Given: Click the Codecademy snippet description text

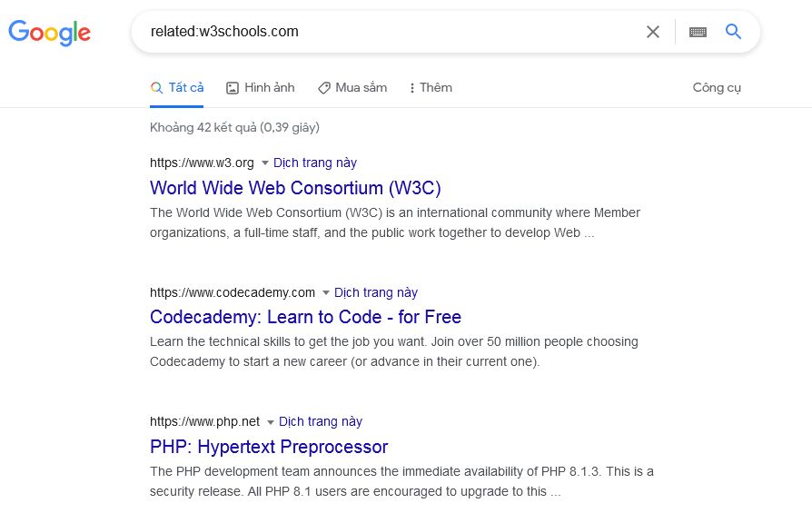Looking at the screenshot, I should click(394, 351).
